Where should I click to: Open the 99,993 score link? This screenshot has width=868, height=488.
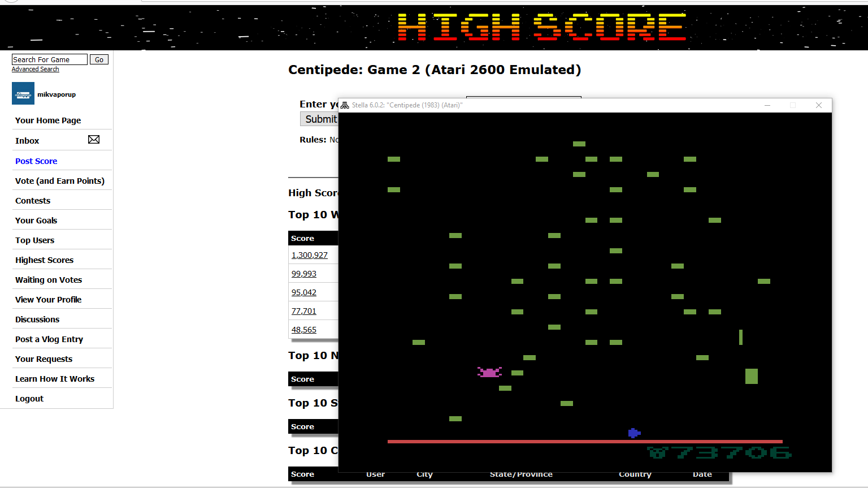click(304, 274)
